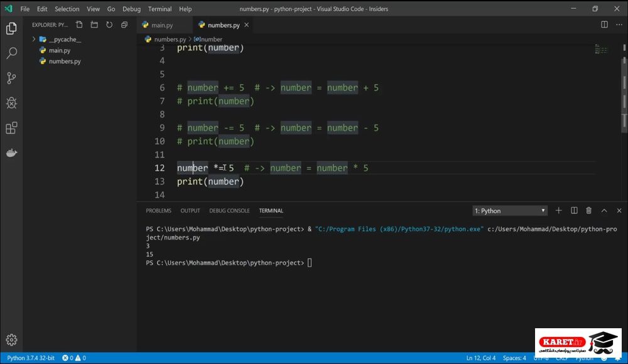Click Ln 12, Col 4 in status bar
Screen dimensions: 628x364
(x=480, y=358)
